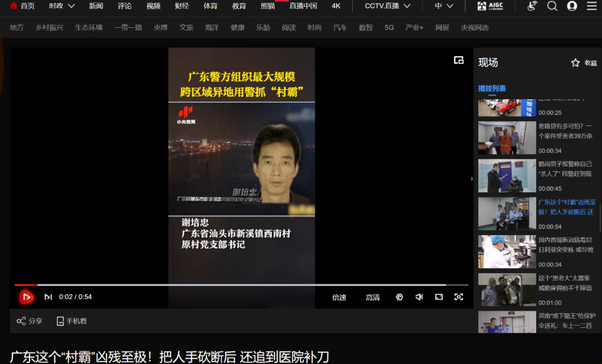
Task: Click the search magnifier icon
Action: click(552, 6)
